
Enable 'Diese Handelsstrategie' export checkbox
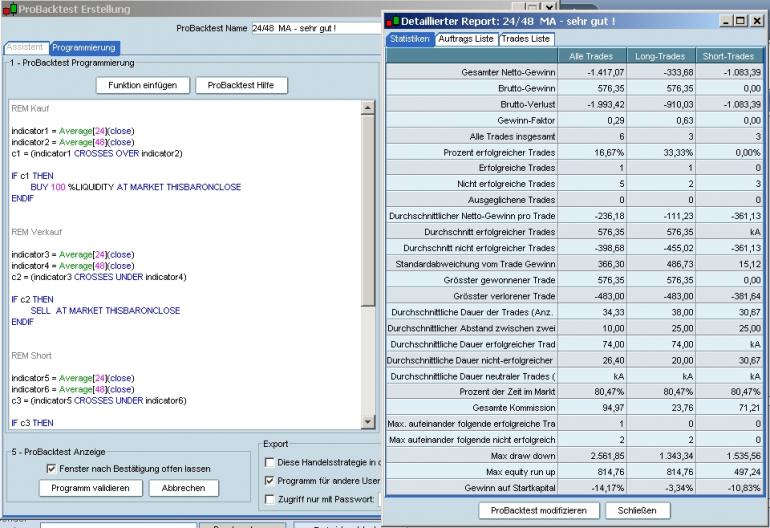(268, 461)
